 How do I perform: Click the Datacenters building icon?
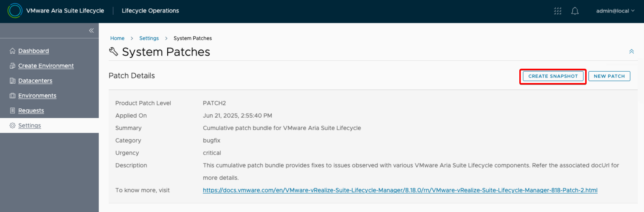point(13,81)
